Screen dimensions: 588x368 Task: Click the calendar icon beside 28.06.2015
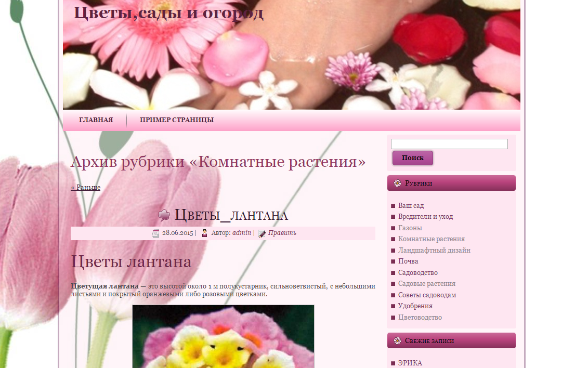(x=155, y=233)
